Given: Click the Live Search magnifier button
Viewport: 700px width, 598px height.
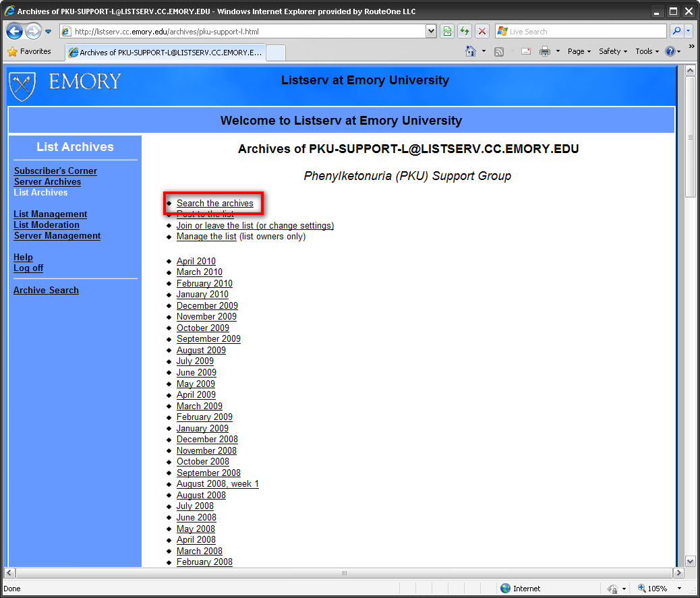Looking at the screenshot, I should (x=676, y=31).
